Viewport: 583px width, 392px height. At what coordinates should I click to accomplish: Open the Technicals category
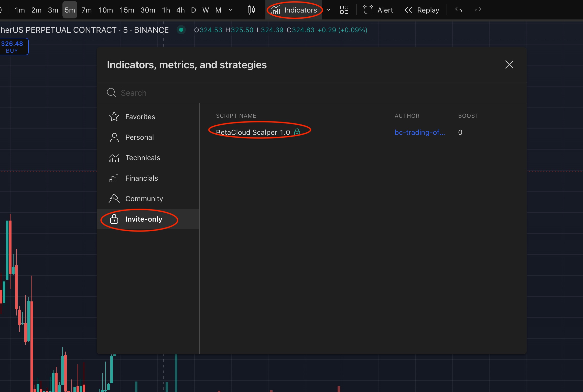[x=148, y=158]
